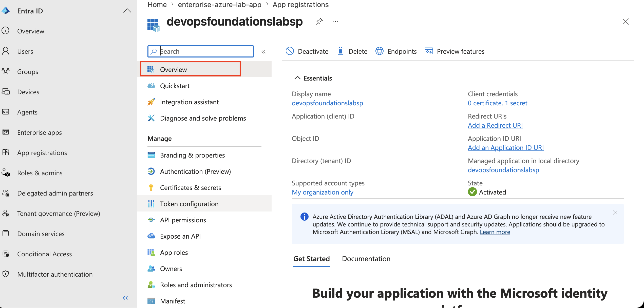
Task: Click the Conditional Access icon
Action: coord(6,254)
